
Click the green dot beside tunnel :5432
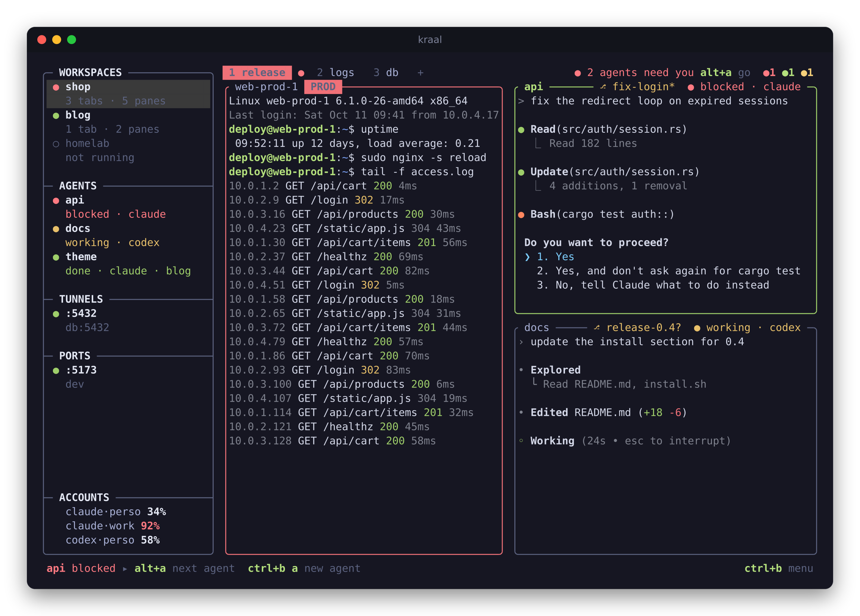[x=56, y=314]
